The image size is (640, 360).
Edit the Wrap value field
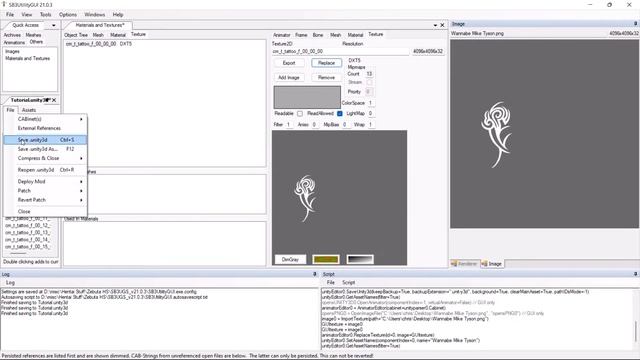pos(371,125)
